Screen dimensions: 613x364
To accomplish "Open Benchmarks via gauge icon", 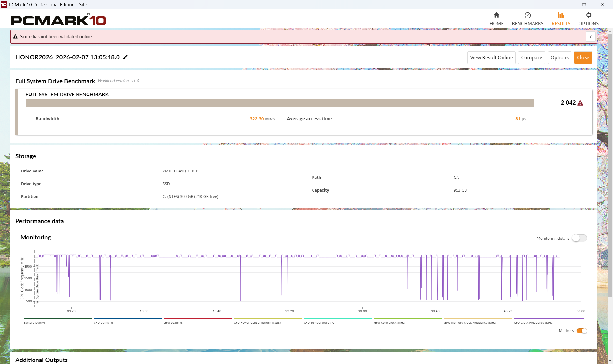I will pyautogui.click(x=527, y=15).
